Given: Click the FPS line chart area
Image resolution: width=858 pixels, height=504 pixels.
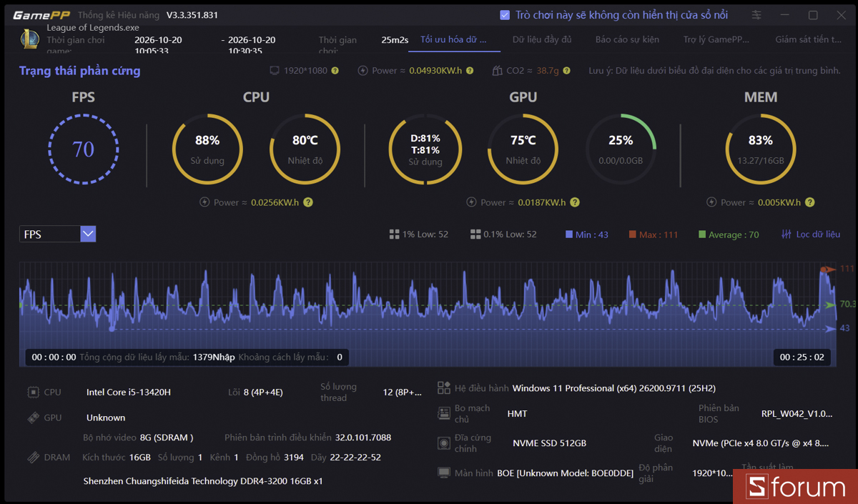Looking at the screenshot, I should (428, 315).
